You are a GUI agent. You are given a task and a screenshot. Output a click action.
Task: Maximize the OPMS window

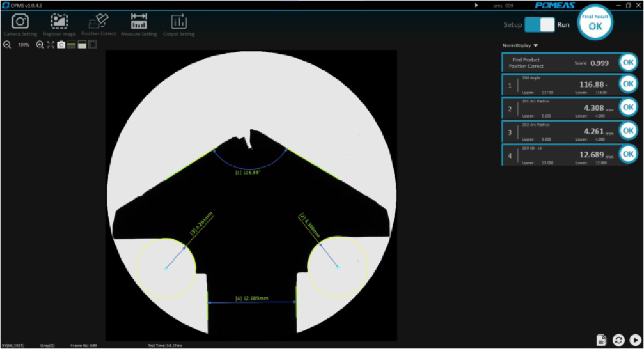tap(628, 5)
